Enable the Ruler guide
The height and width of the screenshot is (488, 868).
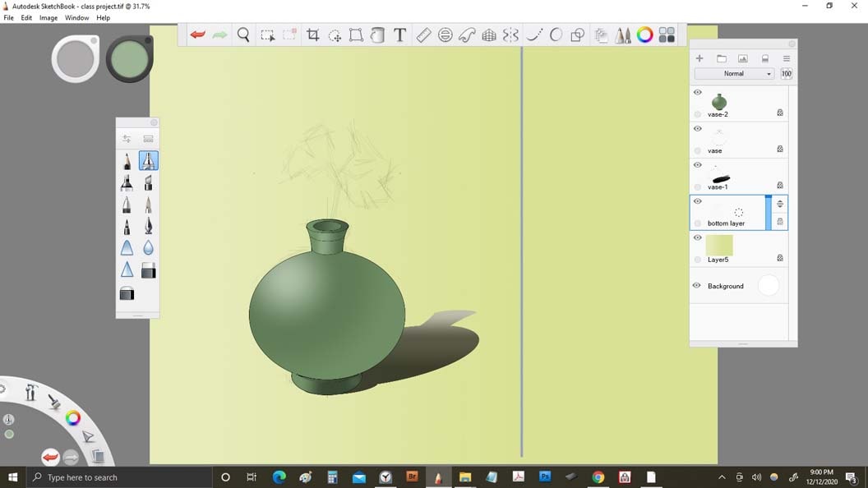tap(423, 35)
